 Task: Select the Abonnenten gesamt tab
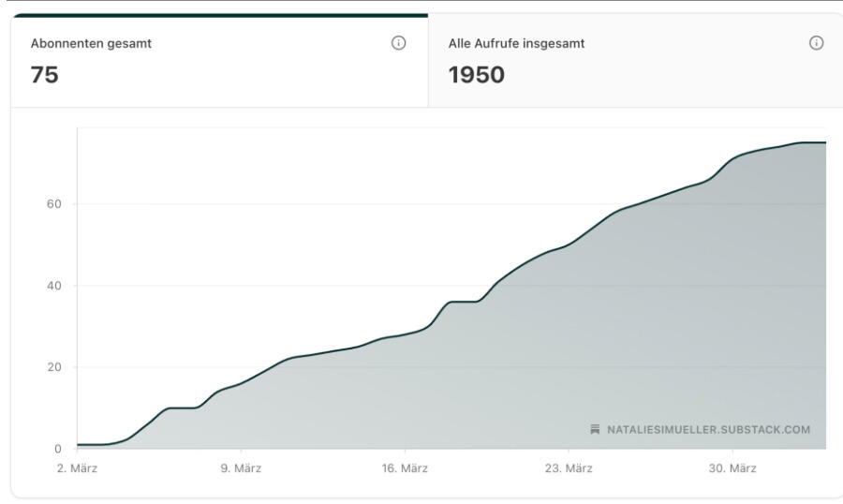[219, 61]
